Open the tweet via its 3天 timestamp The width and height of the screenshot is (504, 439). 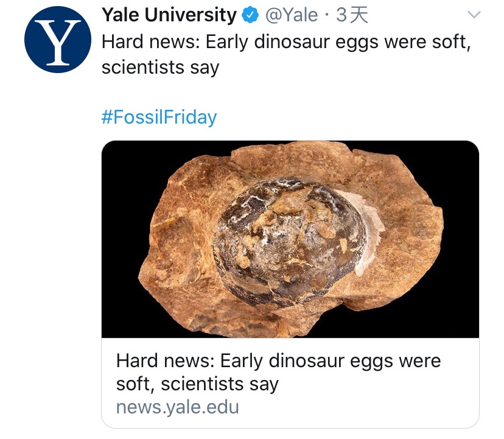352,15
